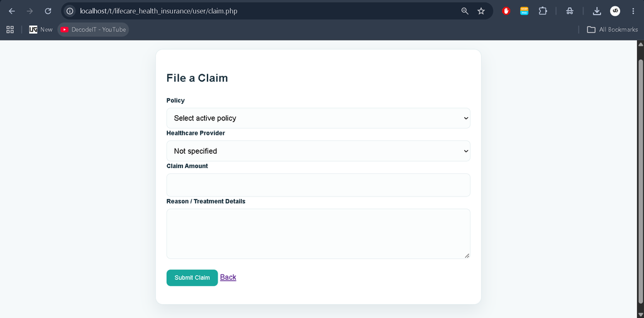Image resolution: width=644 pixels, height=318 pixels.
Task: Open the user profile avatar
Action: coord(615,11)
